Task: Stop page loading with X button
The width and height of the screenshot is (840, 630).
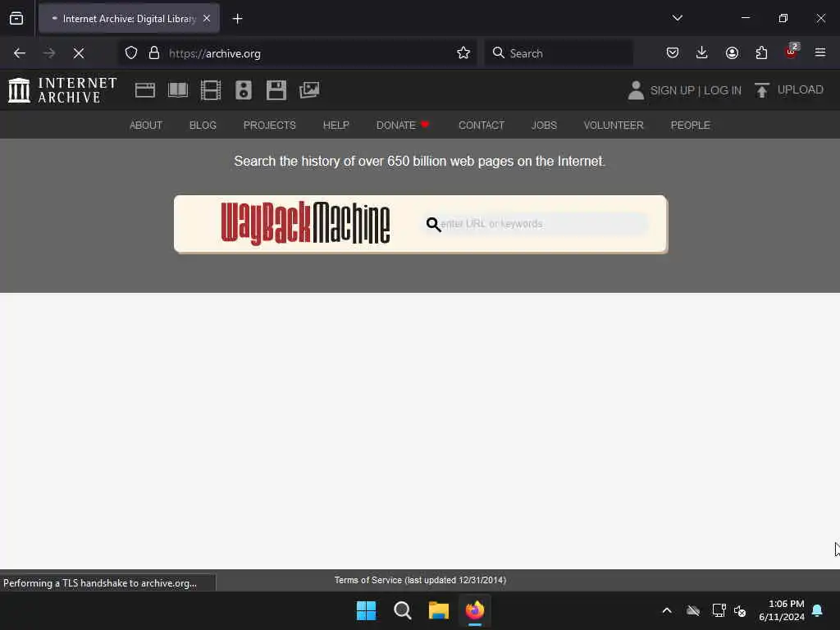Action: (79, 53)
